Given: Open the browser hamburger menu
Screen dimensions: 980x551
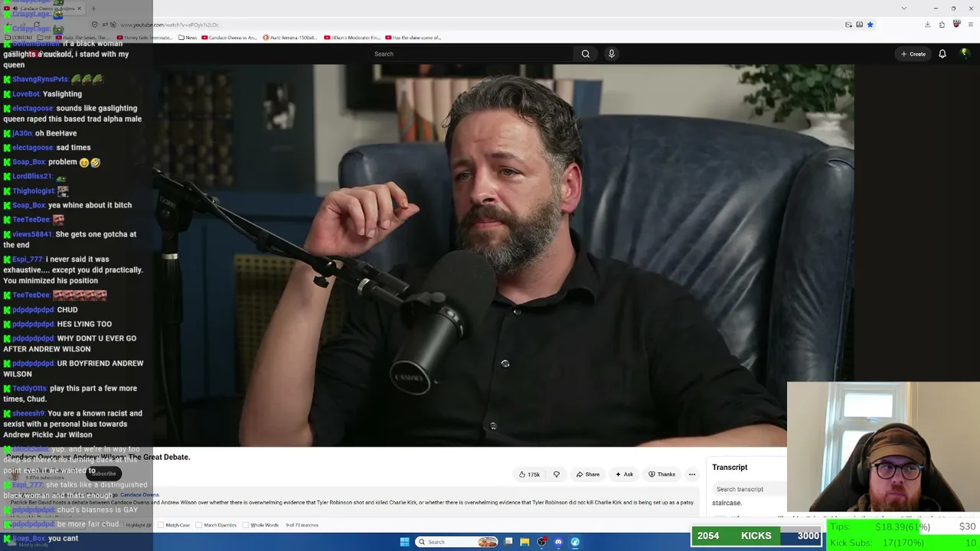Looking at the screenshot, I should 970,24.
